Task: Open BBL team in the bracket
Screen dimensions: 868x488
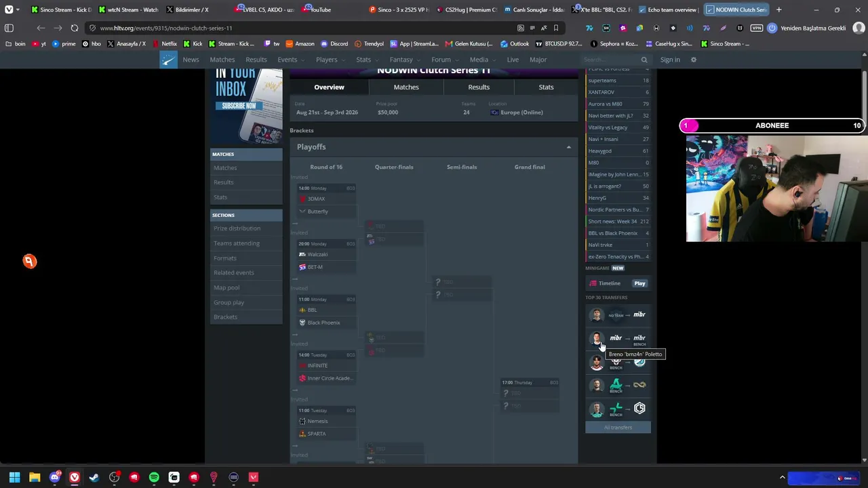Action: click(312, 310)
